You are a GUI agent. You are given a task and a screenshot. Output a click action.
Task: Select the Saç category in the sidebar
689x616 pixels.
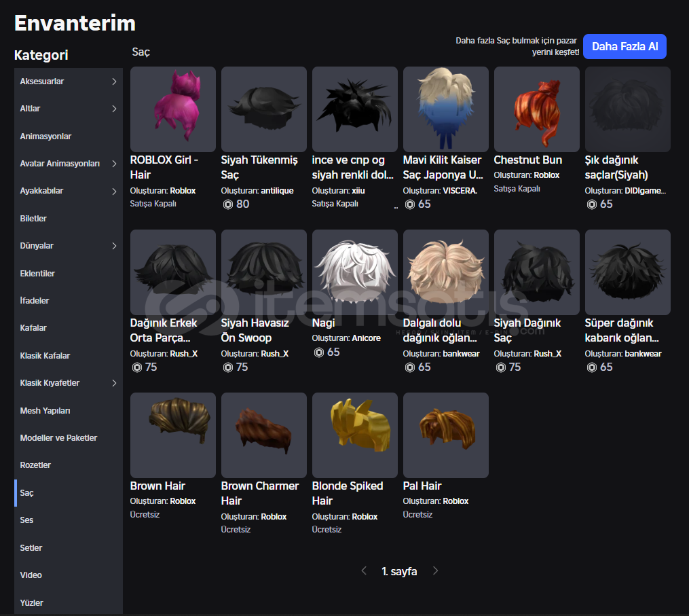click(69, 493)
